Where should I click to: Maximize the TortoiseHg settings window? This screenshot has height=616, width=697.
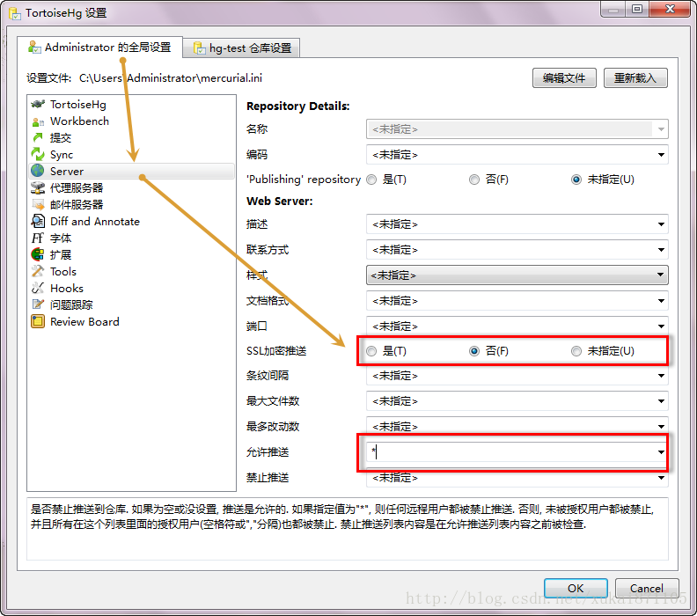click(637, 9)
